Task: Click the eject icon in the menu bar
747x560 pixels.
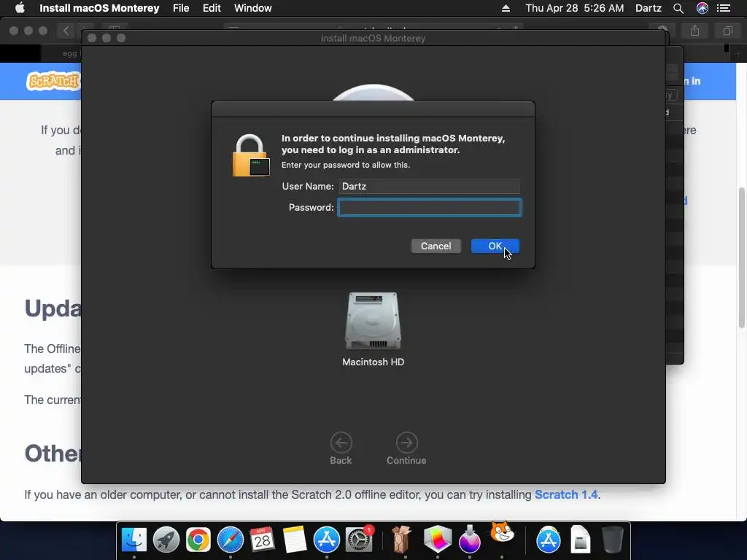Action: [x=506, y=8]
